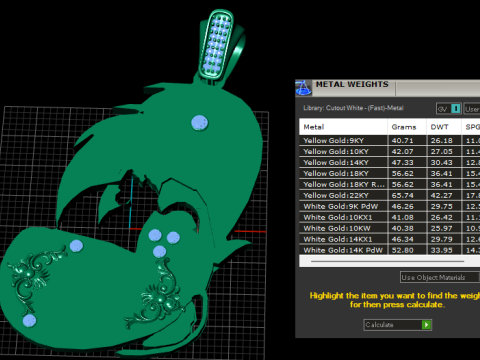Click the 47.33 grams value

pos(402,163)
